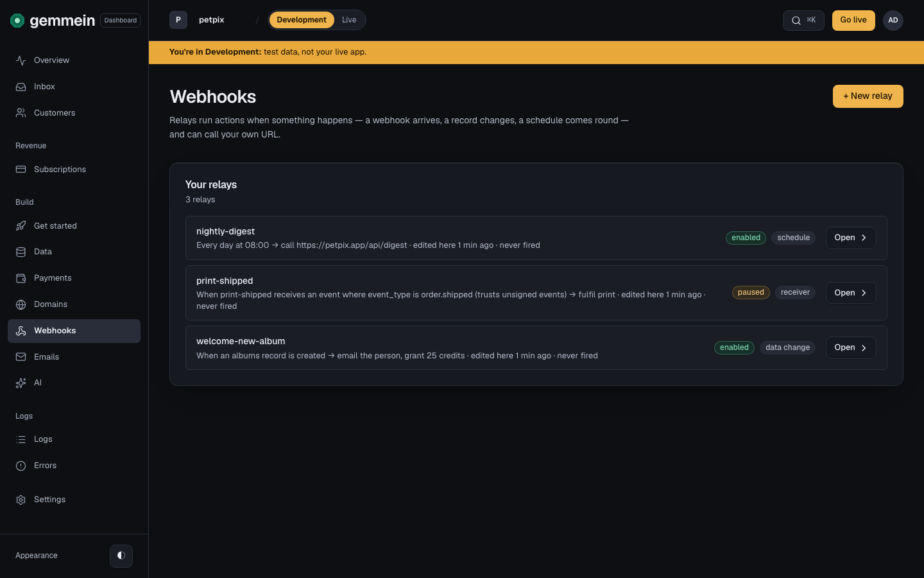Open the Payments section label

pos(53,278)
